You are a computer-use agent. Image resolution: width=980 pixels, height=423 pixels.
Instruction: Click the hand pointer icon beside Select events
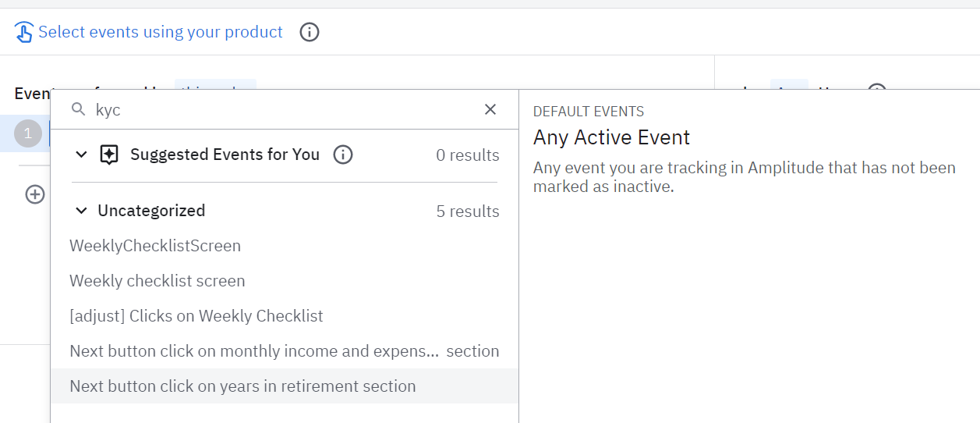coord(23,32)
